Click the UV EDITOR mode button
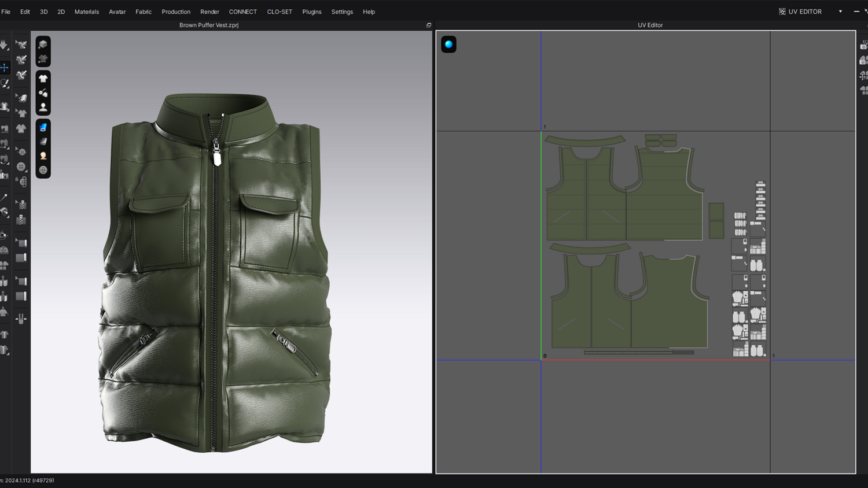 800,12
